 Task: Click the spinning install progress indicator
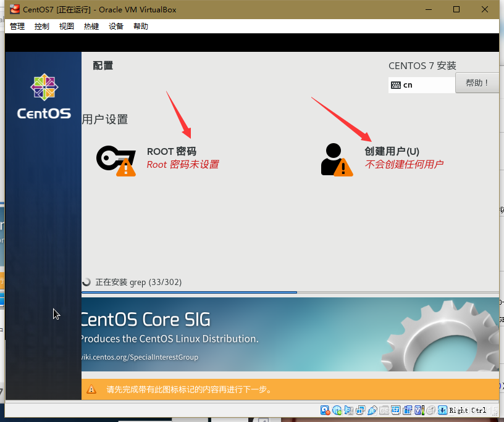coord(86,282)
